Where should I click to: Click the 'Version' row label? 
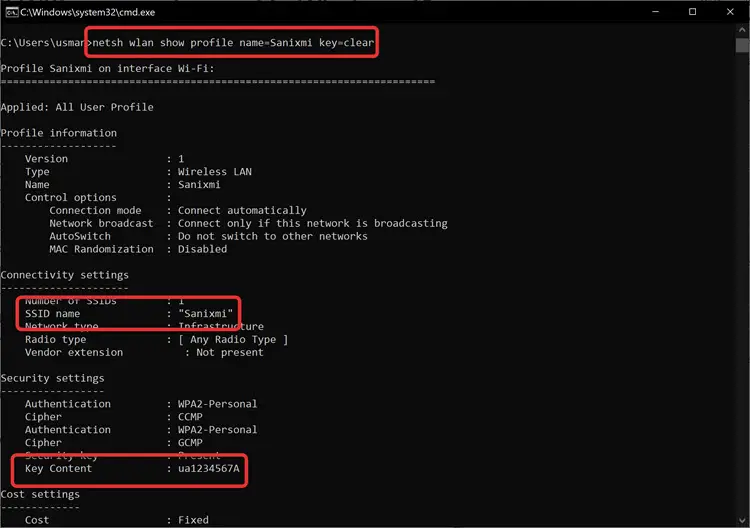[x=46, y=159]
